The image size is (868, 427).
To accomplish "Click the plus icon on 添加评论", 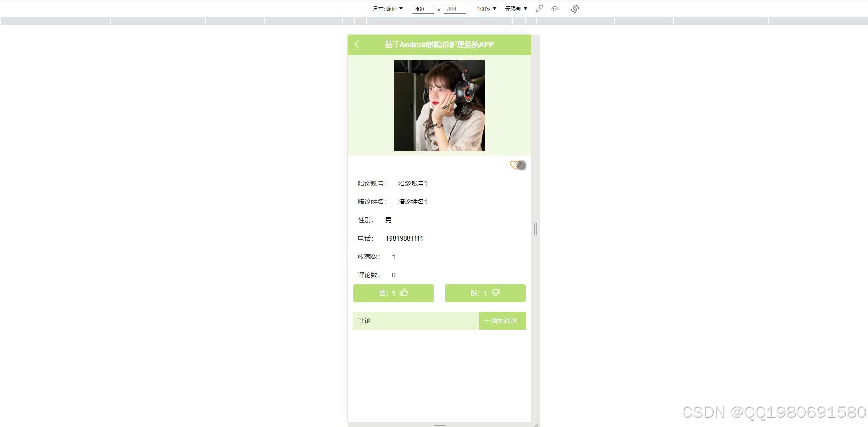I will coord(486,321).
